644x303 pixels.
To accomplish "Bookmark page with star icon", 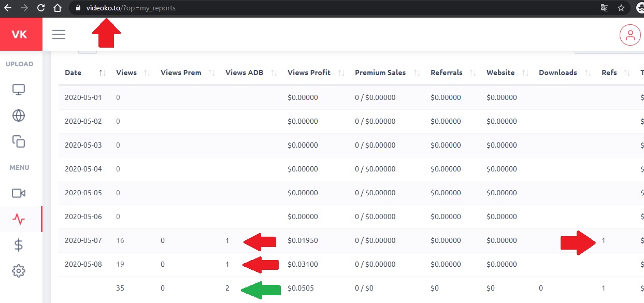I will pyautogui.click(x=621, y=8).
